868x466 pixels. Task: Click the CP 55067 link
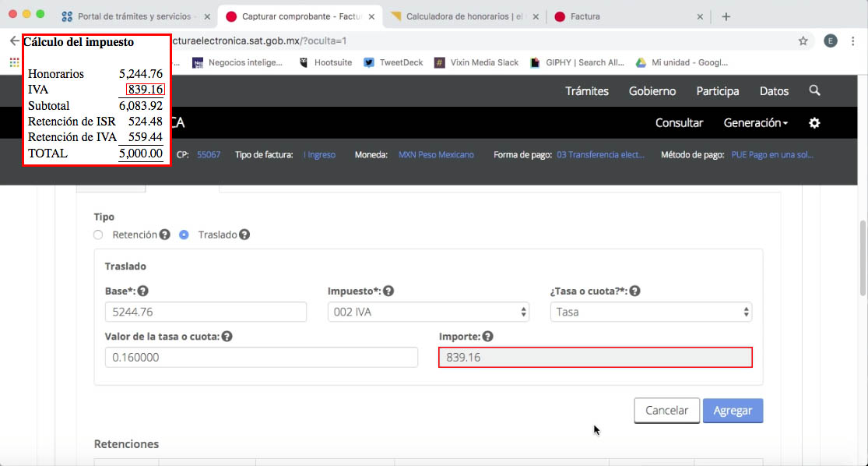(209, 154)
